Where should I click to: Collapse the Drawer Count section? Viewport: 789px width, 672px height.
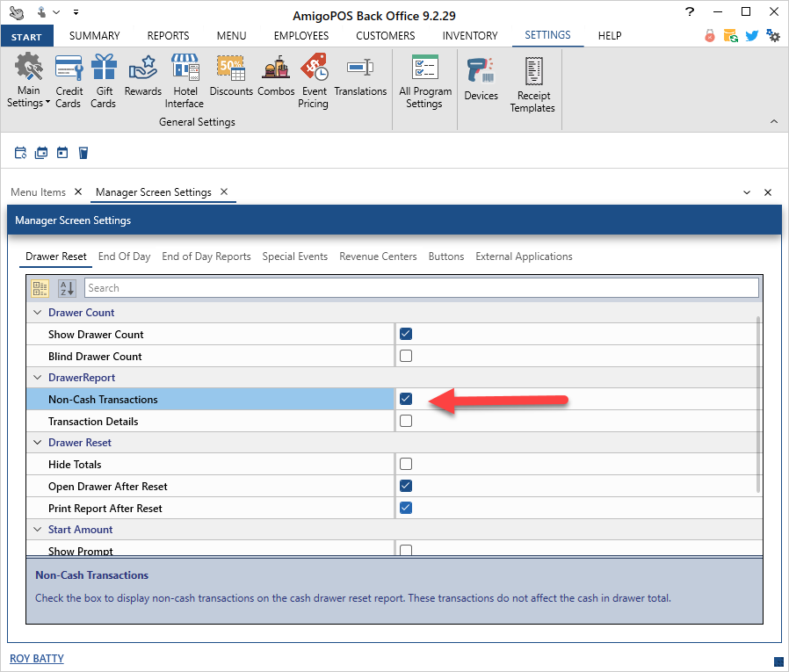point(37,313)
